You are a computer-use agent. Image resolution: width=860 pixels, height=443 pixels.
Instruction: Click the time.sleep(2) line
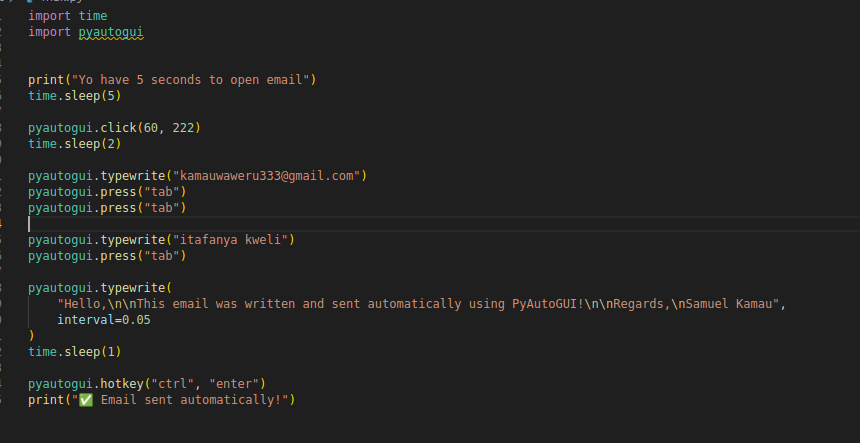(75, 144)
